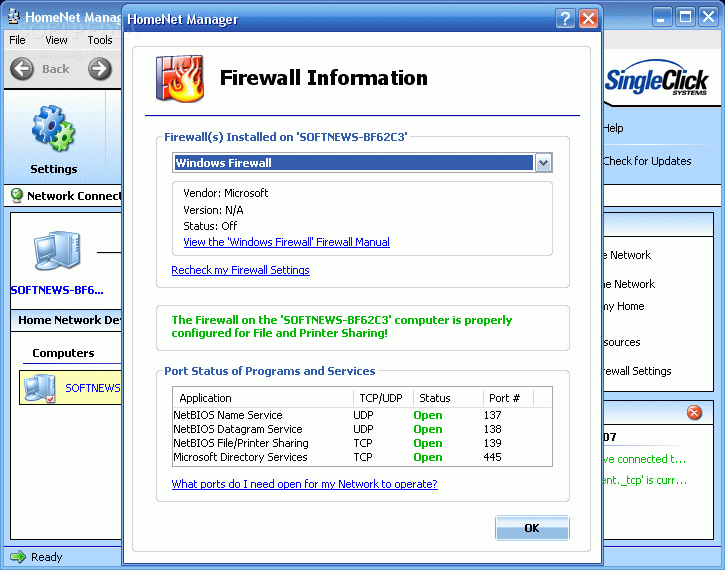Screen dimensions: 725x570
Task: Open 'Windows Firewall' Firewall Manual link
Action: 286,242
